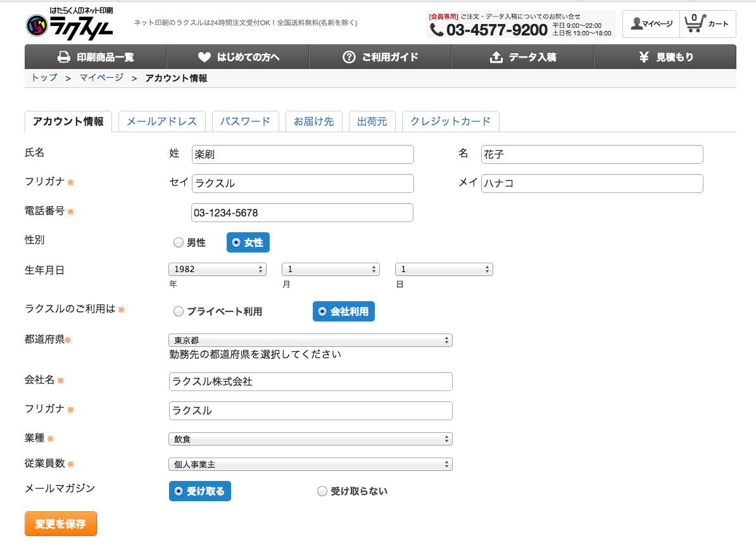
Task: Click the upload icon for data submission
Action: pyautogui.click(x=496, y=57)
